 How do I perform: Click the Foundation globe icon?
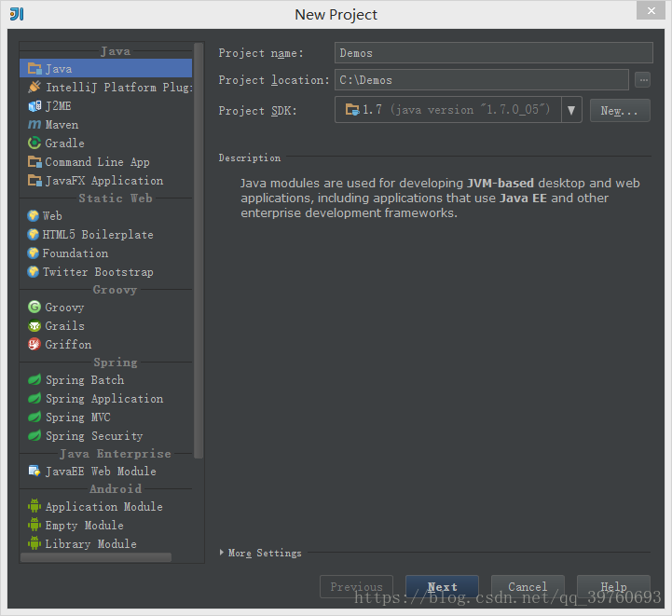[33, 253]
